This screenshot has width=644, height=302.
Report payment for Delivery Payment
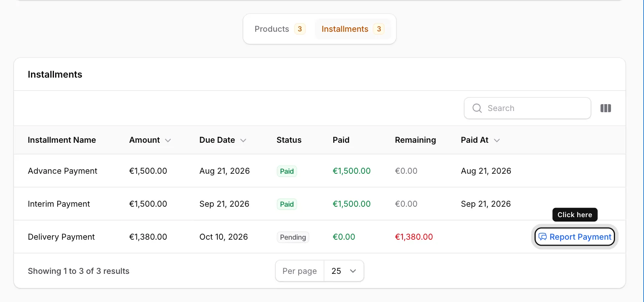tap(575, 237)
